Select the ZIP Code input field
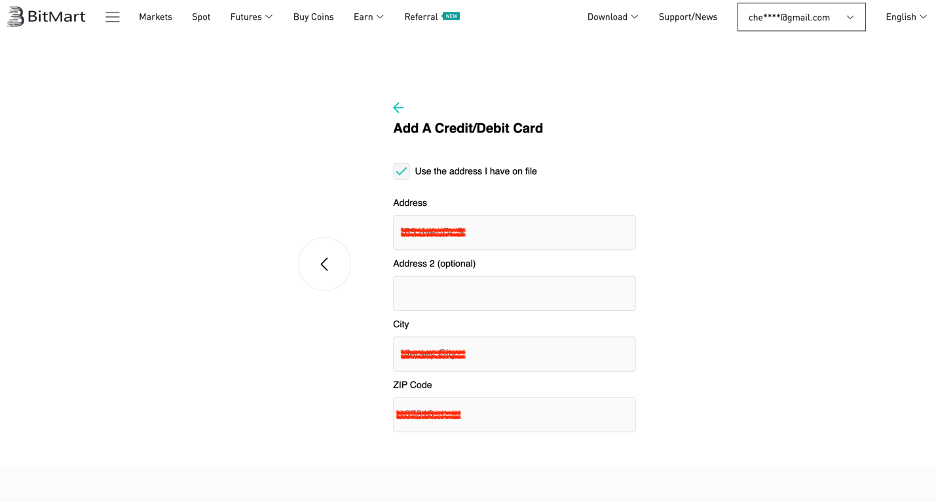The width and height of the screenshot is (936, 502). point(514,414)
